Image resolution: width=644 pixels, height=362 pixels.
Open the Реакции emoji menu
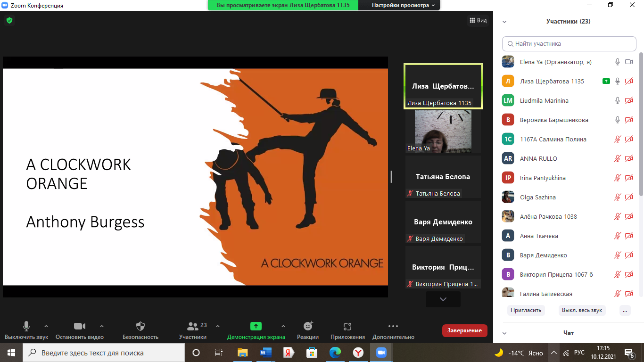click(x=308, y=330)
